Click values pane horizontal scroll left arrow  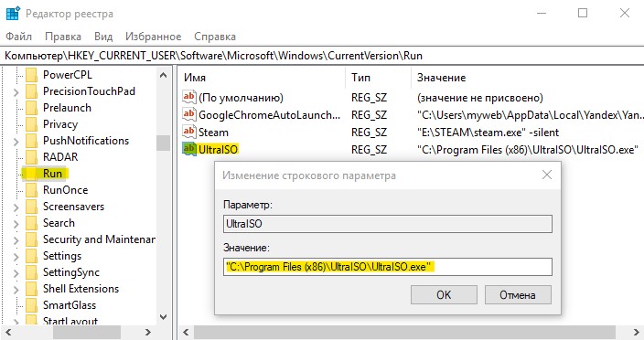(186, 332)
